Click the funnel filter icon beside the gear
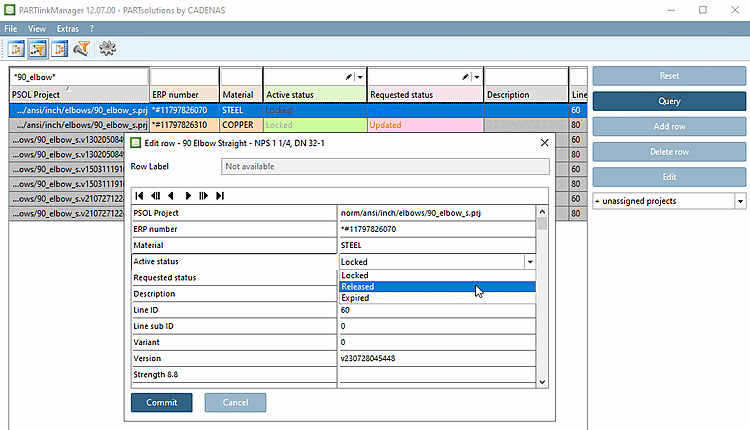 [82, 48]
